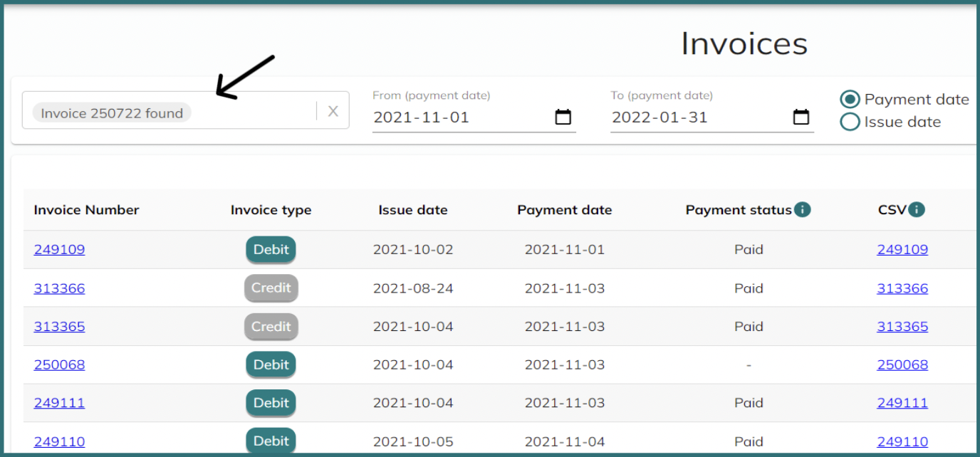980x457 pixels.
Task: Focus the From date field 2021-11-01
Action: (474, 117)
